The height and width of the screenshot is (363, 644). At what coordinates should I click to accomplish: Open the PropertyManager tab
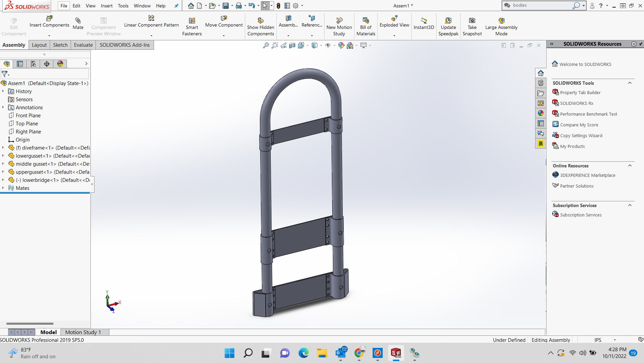20,64
